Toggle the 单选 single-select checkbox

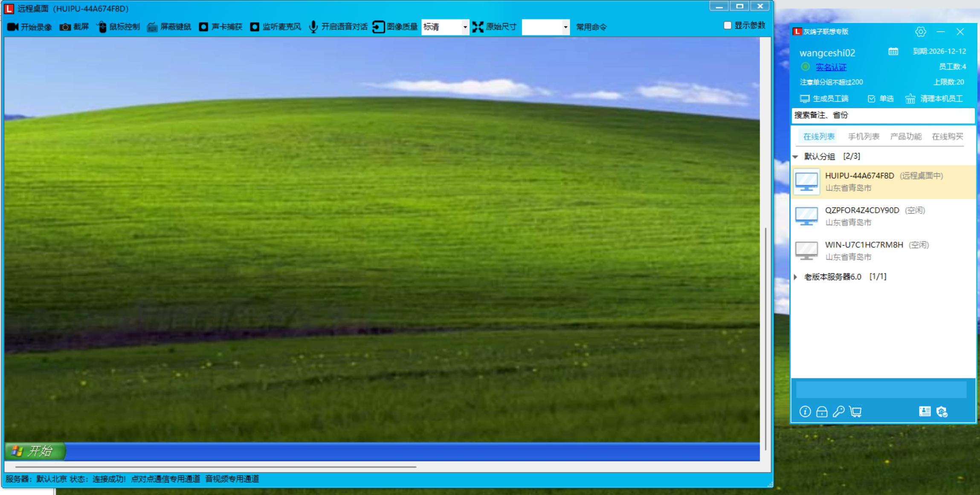click(871, 99)
